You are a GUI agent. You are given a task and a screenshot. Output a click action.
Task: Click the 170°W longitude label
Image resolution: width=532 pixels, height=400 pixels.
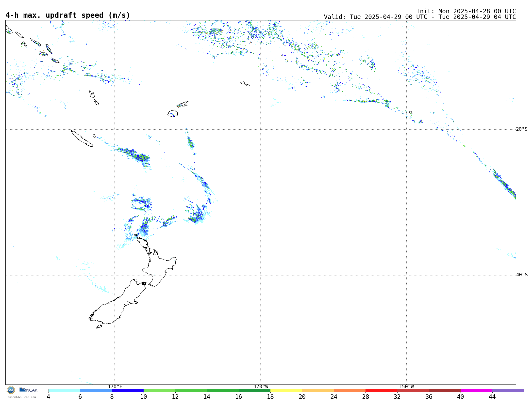(261, 387)
